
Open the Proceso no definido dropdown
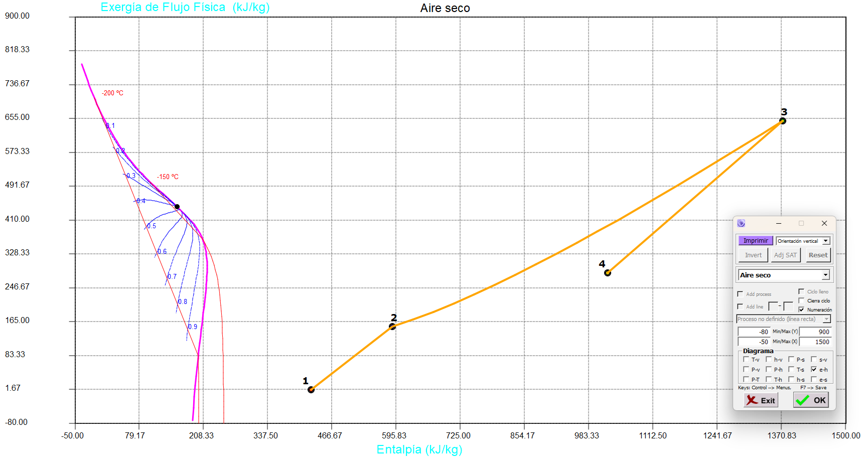(x=826, y=319)
